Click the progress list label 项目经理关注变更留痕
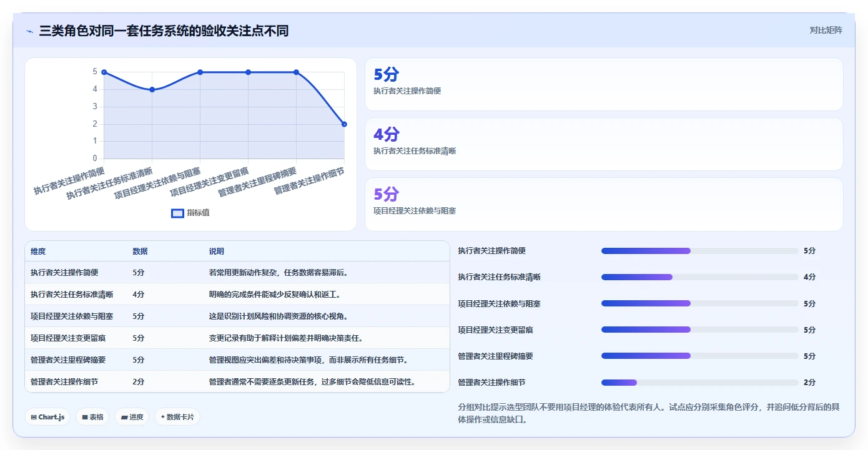Image resolution: width=868 pixels, height=450 pixels. tap(495, 330)
